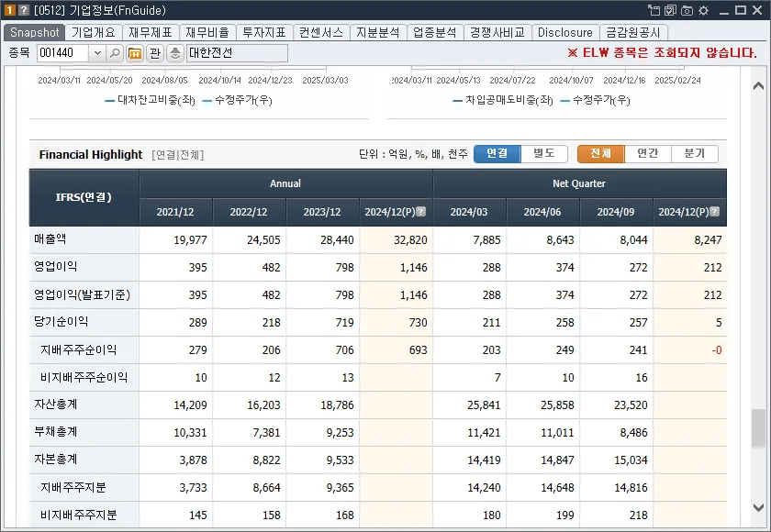Click the 당기순이익 row label

pos(61,322)
